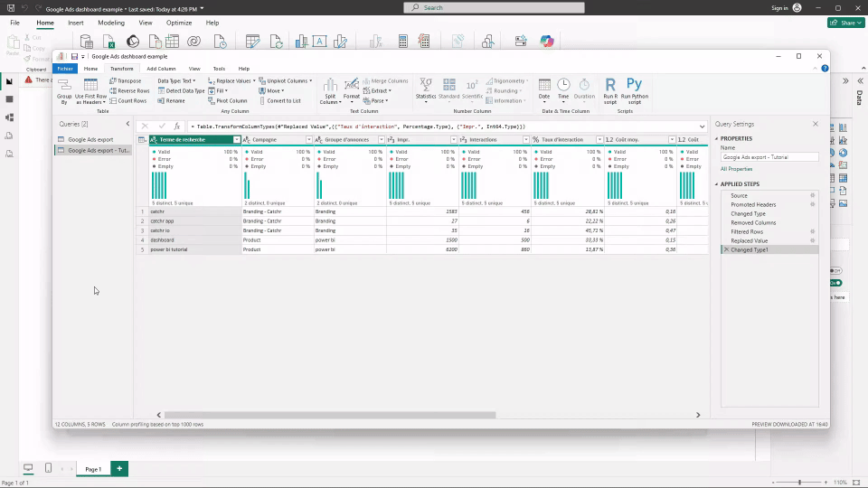The width and height of the screenshot is (868, 488).
Task: Click Detect Data Type
Action: point(181,90)
